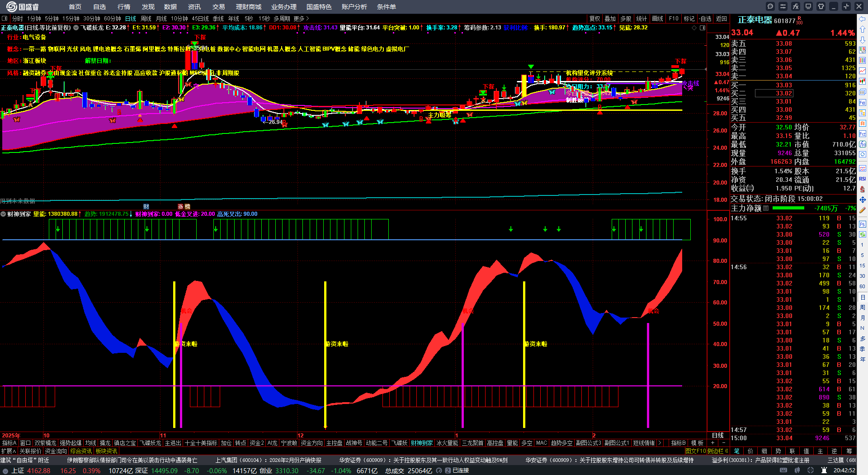The height and width of the screenshot is (475, 868).
Task: Click the green 主力净额 progress bar
Action: pos(788,208)
